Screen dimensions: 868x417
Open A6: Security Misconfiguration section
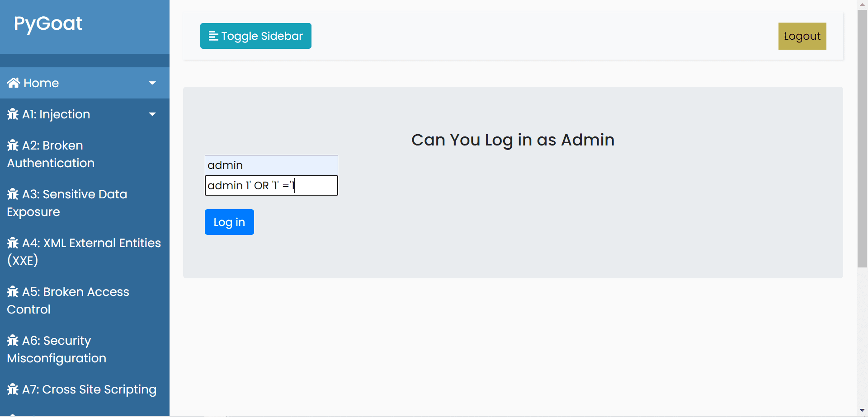pos(85,349)
